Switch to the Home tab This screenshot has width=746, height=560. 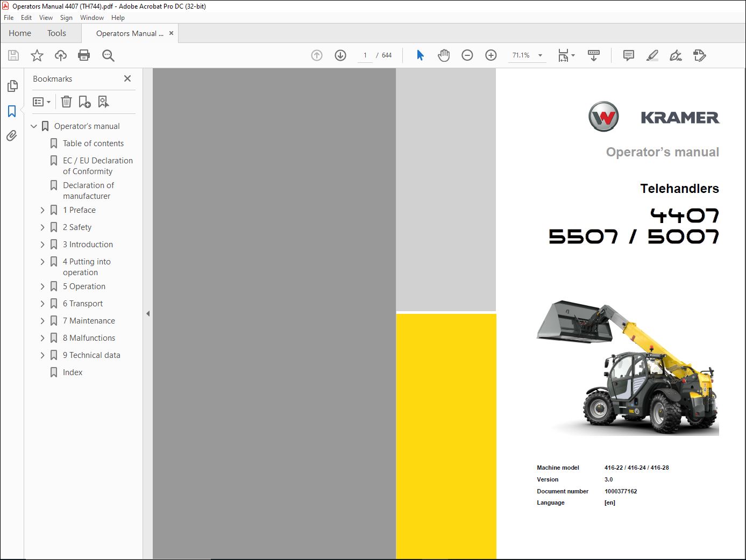pos(20,33)
